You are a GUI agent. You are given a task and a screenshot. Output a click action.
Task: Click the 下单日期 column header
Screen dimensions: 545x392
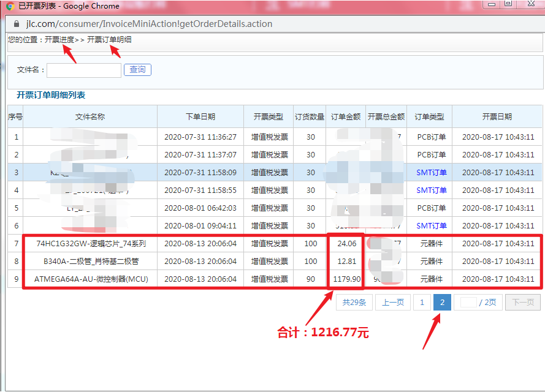coord(200,117)
